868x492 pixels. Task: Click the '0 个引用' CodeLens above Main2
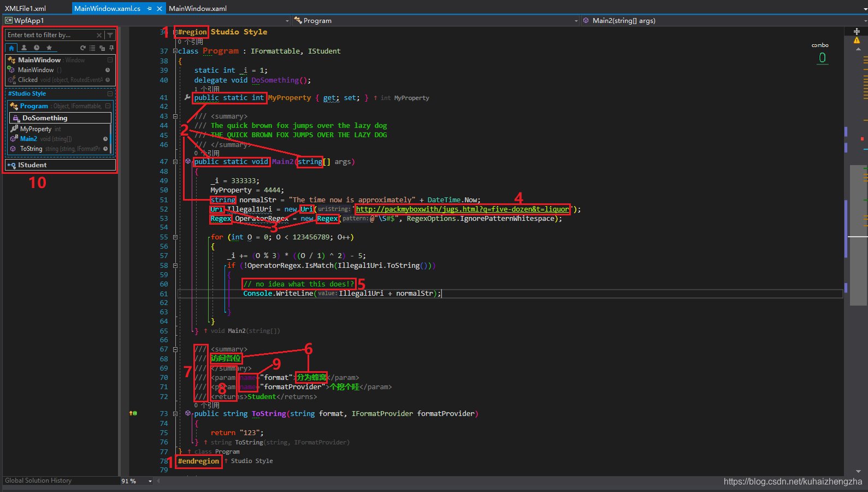click(207, 153)
